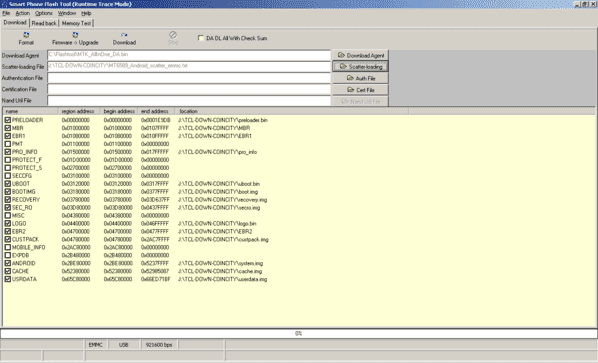
Task: Click the Format toolbar icon
Action: [26, 38]
